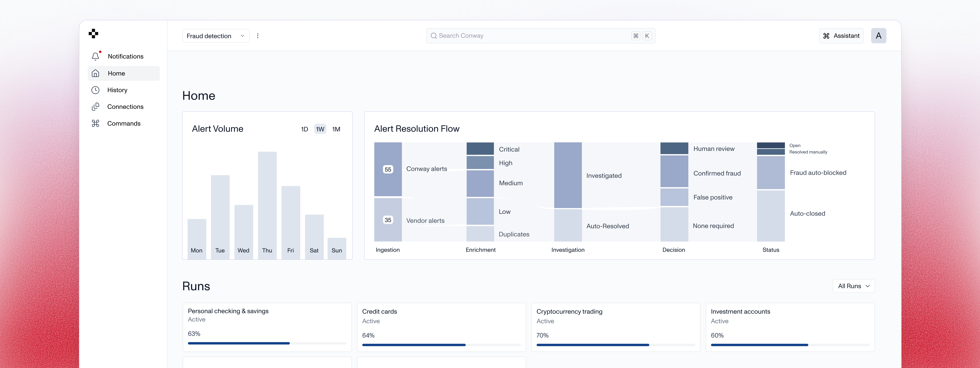Image resolution: width=980 pixels, height=368 pixels.
Task: Click the search magnifier in the search bar
Action: point(434,35)
